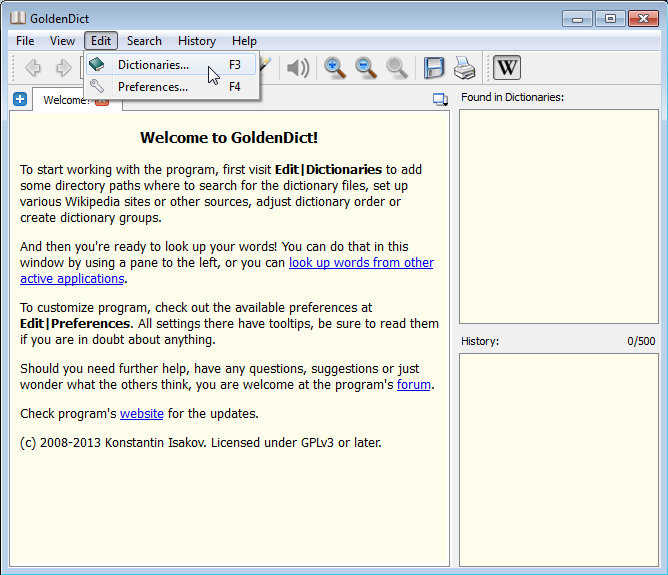Screen dimensions: 668x575
Task: Click the pronounce word speaker icon
Action: click(x=297, y=68)
